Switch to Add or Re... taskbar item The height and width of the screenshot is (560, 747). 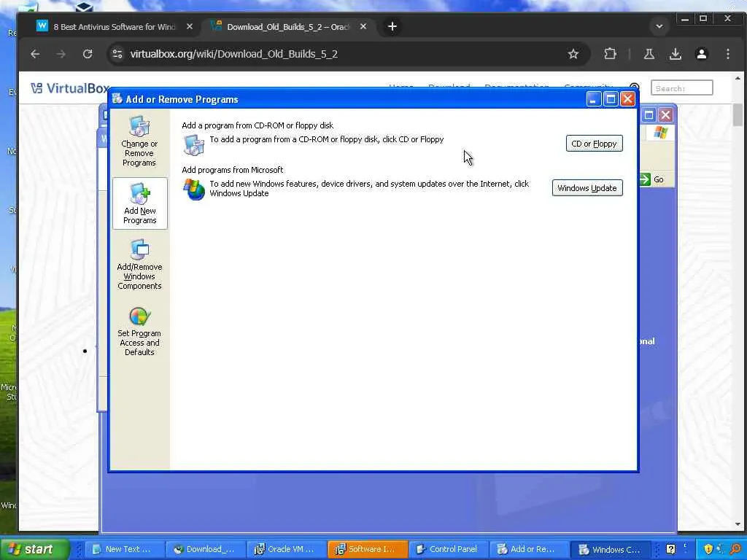click(528, 549)
